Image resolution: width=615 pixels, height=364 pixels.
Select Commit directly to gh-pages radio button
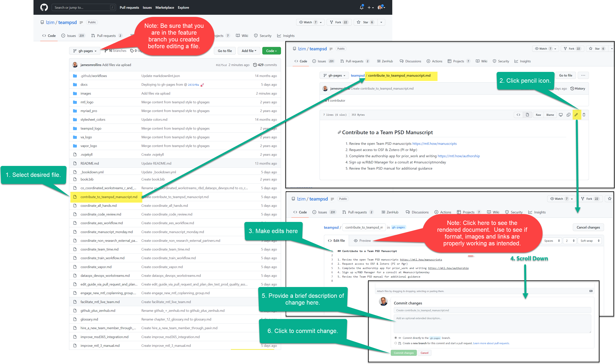[x=395, y=338]
